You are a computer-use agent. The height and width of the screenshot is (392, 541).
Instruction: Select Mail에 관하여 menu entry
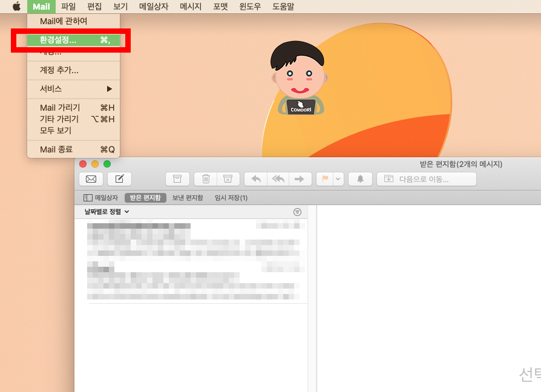coord(73,21)
